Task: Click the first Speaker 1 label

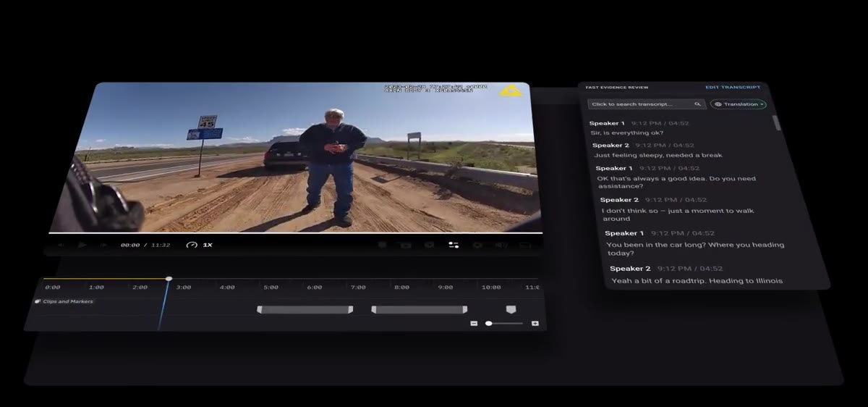Action: [607, 123]
